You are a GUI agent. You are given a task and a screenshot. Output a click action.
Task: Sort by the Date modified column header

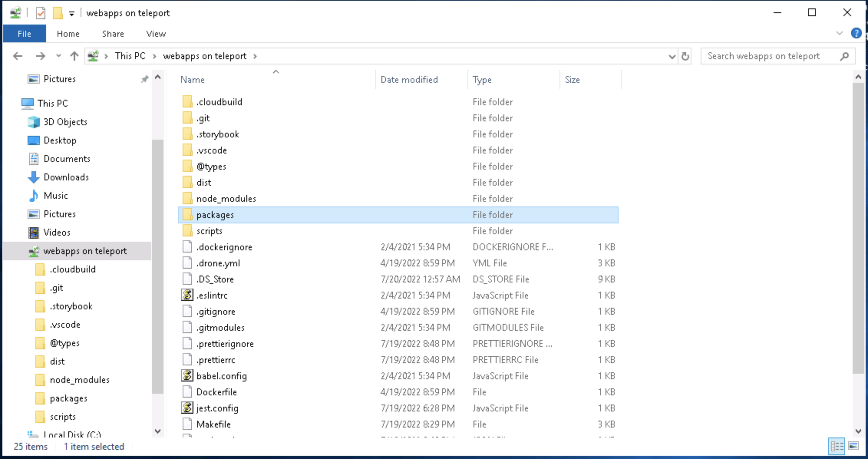[x=409, y=79]
